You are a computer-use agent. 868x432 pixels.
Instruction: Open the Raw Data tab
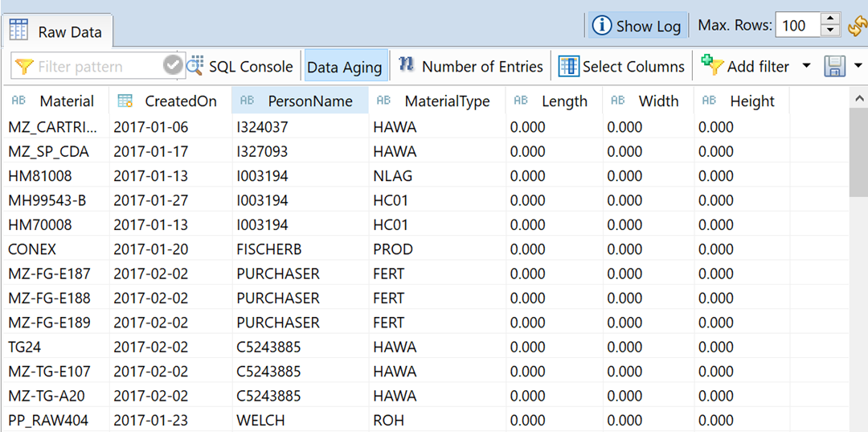point(57,31)
